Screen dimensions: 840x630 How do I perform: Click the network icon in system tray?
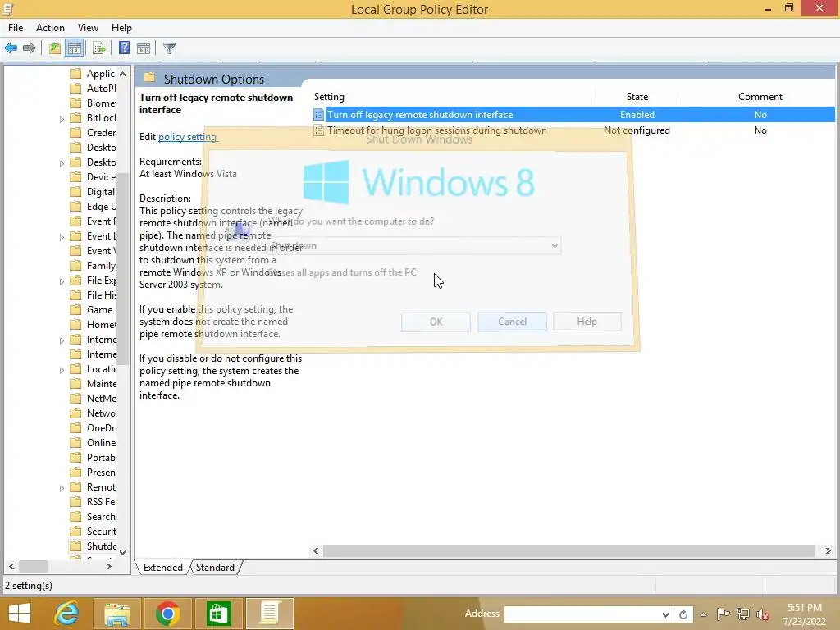click(743, 614)
